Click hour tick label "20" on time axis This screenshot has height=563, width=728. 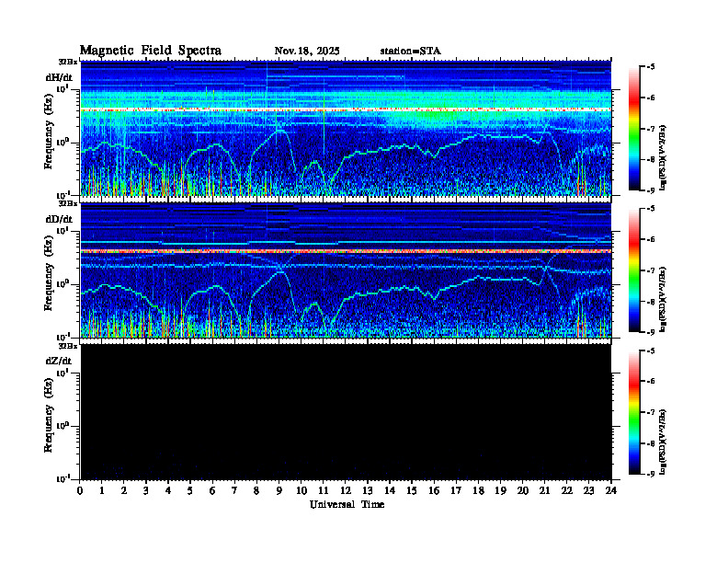[x=523, y=491]
